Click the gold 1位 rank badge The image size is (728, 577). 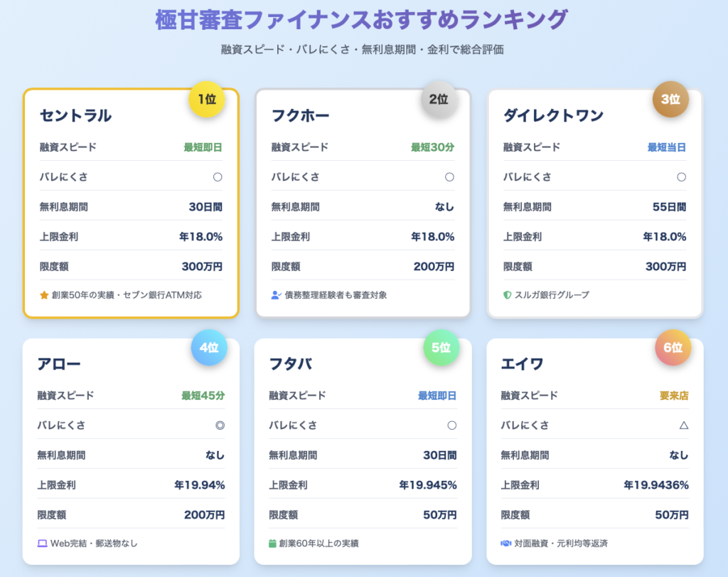pyautogui.click(x=207, y=100)
